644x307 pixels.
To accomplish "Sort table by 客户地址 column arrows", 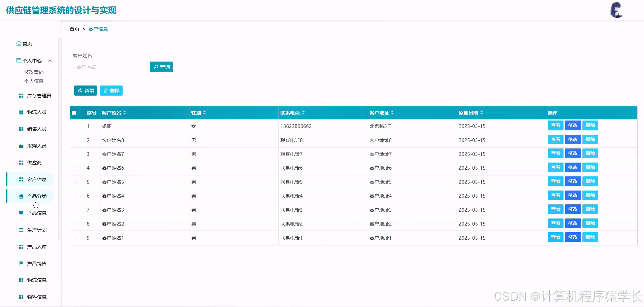I will pos(392,113).
